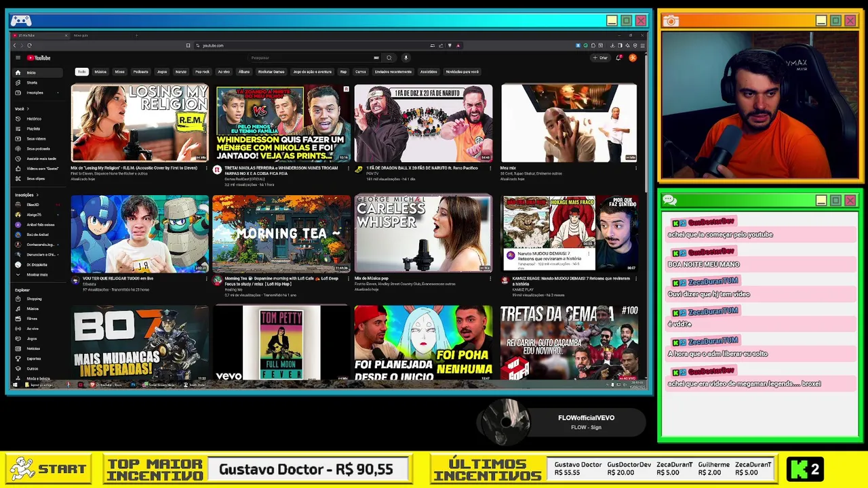Open Notícias in Explorar section
Screen dimensions: 868x488
click(x=37, y=348)
